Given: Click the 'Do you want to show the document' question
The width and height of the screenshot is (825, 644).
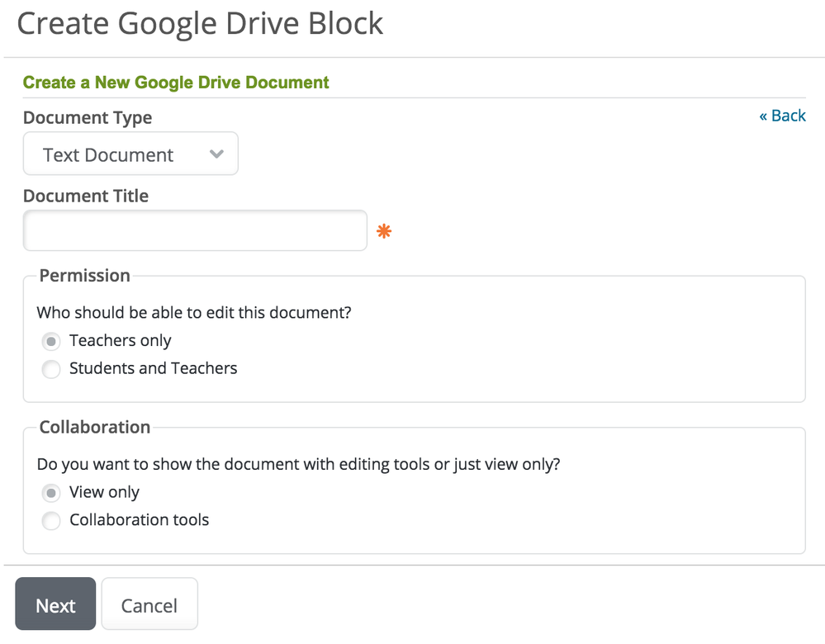Looking at the screenshot, I should point(298,464).
